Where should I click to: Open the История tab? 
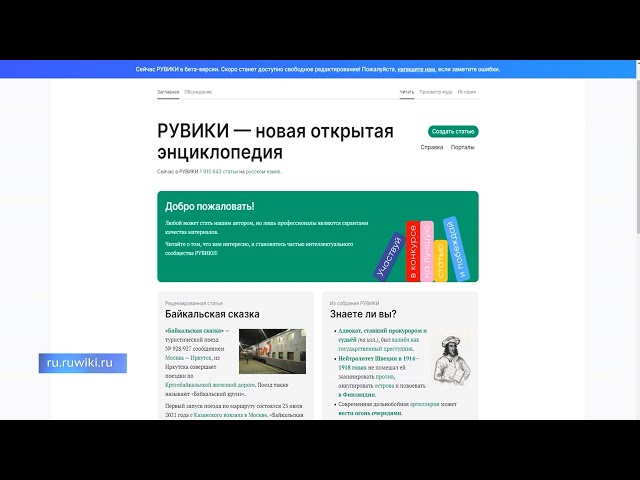pyautogui.click(x=467, y=92)
